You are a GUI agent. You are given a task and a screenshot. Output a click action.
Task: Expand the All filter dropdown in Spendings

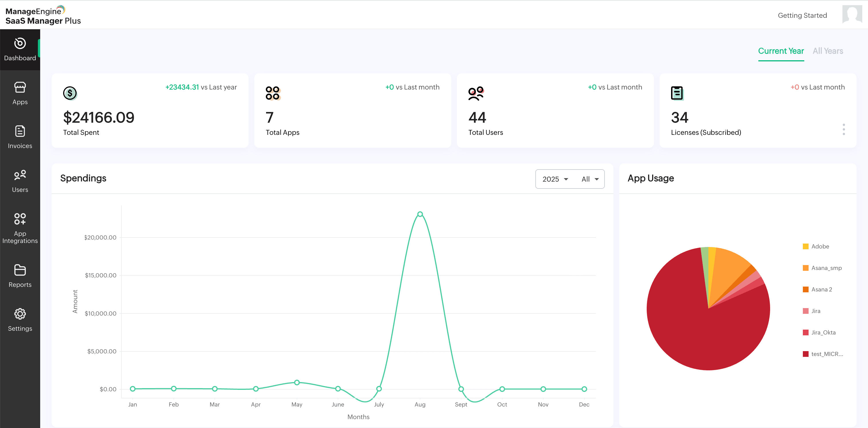pyautogui.click(x=589, y=179)
